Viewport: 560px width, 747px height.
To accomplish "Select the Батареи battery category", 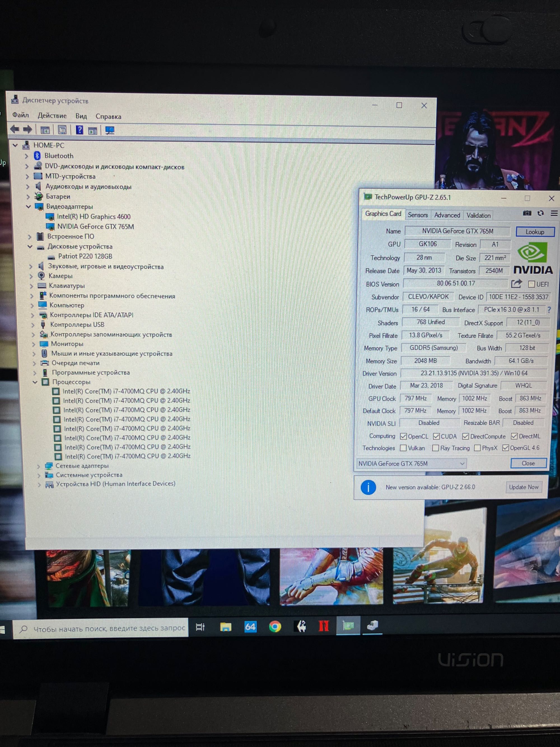I will click(58, 197).
